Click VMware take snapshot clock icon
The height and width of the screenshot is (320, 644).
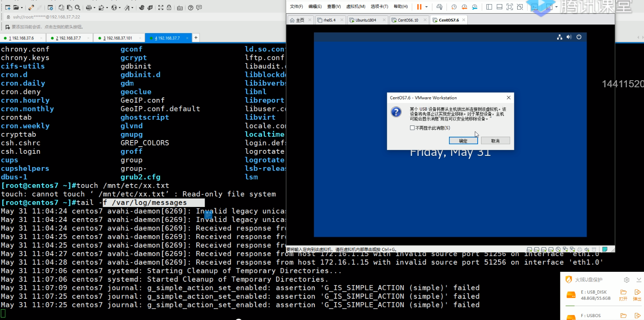click(x=454, y=7)
